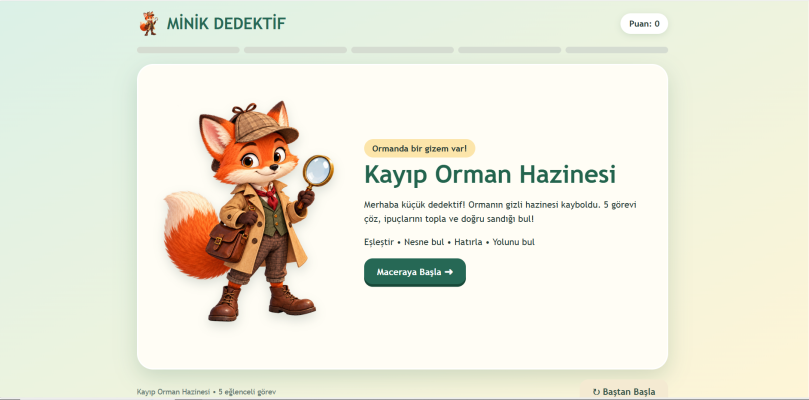Click the 'Kayıp Orman Hazinesi' heading
Viewport: 809px width, 400px height.
[490, 174]
